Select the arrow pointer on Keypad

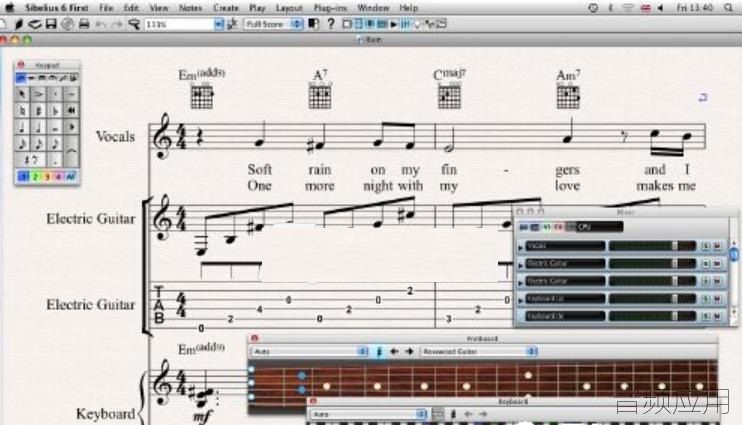[22, 94]
